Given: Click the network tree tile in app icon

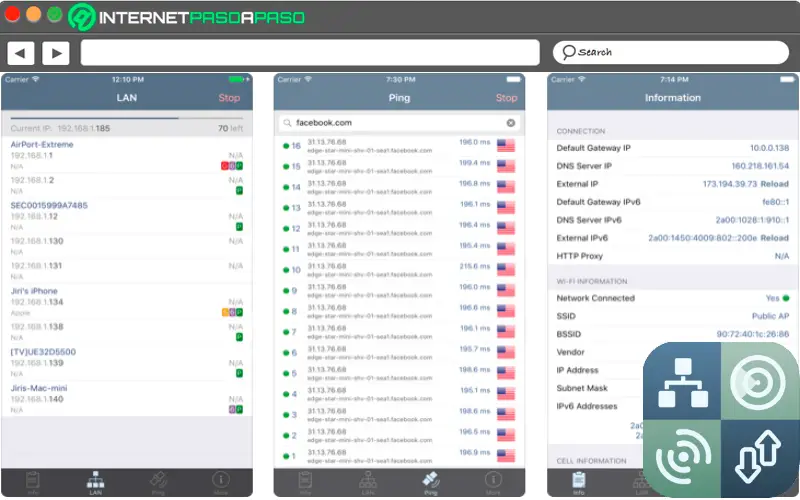Looking at the screenshot, I should pyautogui.click(x=683, y=382).
